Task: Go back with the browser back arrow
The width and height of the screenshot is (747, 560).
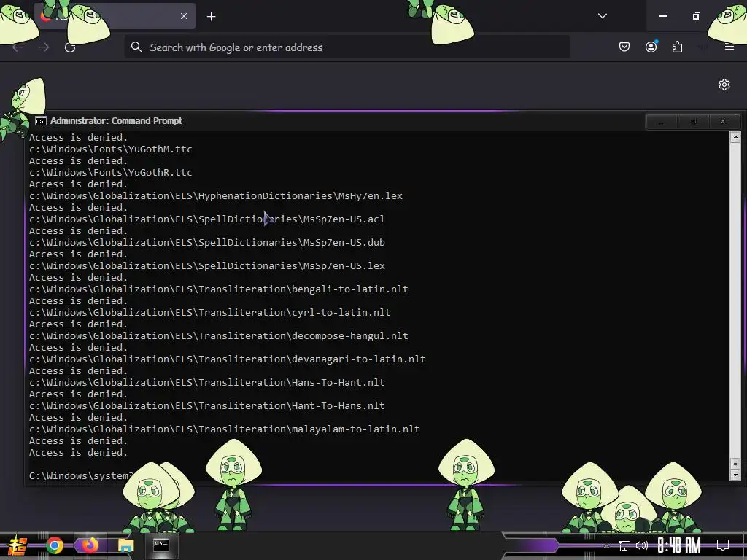Action: point(18,47)
